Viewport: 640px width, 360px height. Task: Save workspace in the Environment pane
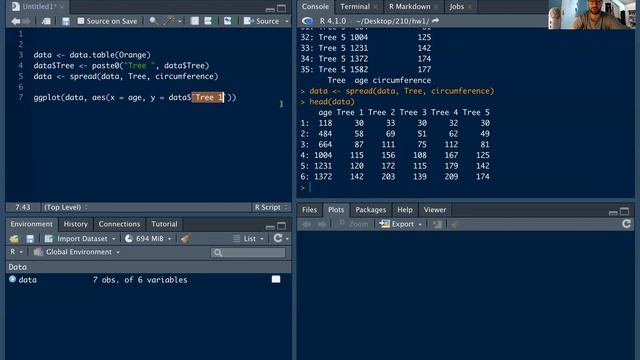(x=30, y=239)
